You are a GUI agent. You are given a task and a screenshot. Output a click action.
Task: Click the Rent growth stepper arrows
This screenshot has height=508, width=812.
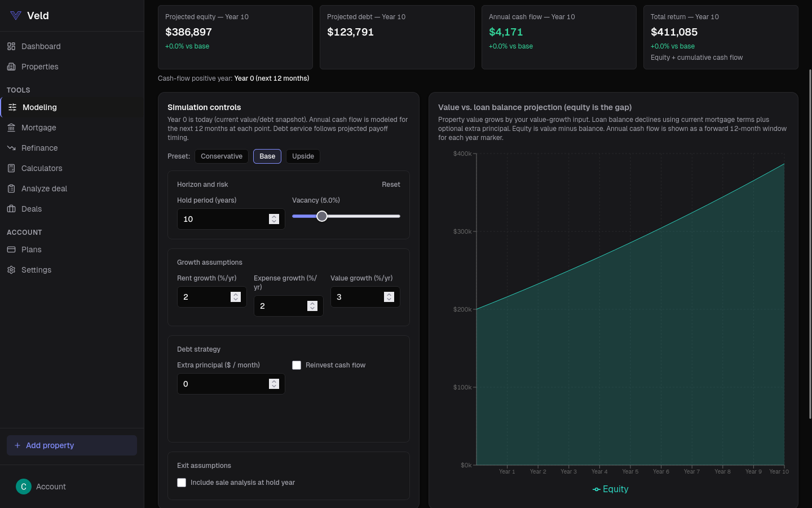236,297
